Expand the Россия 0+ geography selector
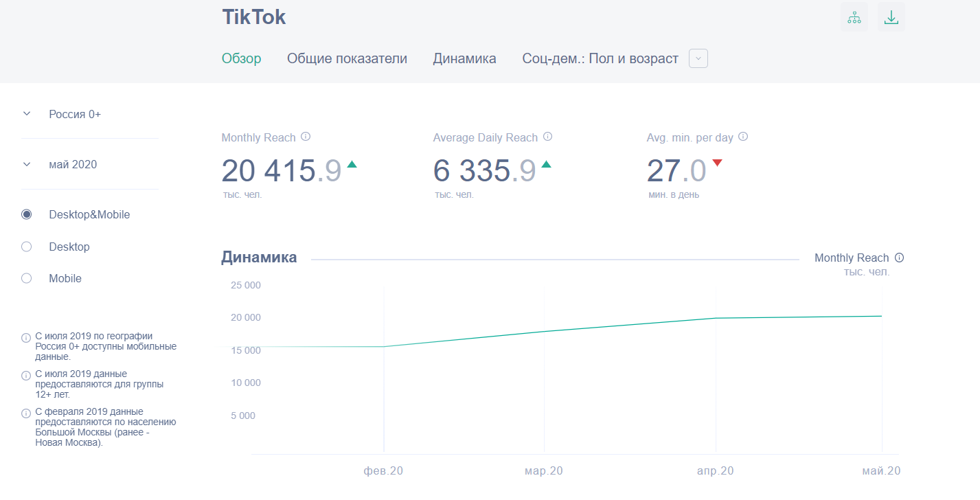Screen dimensions: 980x500 pos(27,114)
